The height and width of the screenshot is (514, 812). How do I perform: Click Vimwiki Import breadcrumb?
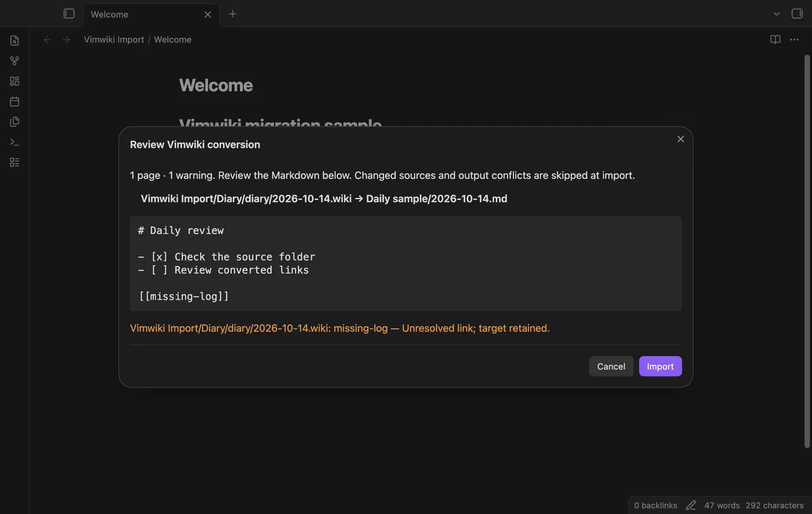coord(114,40)
